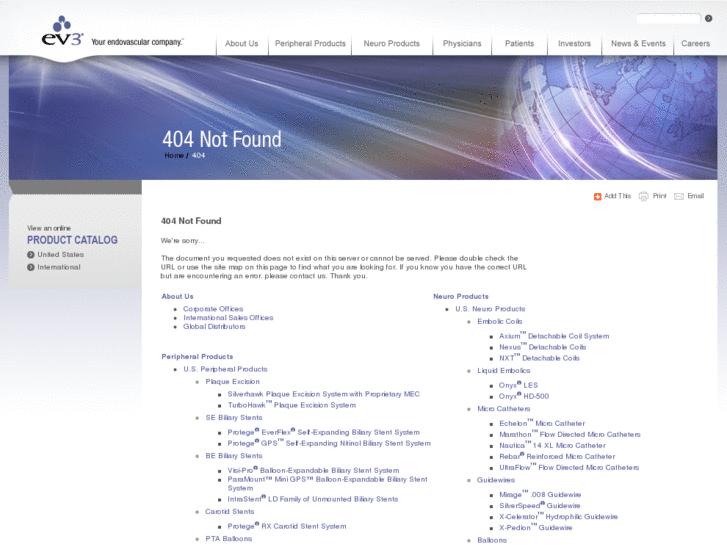Open the Neuro Products menu
727x545 pixels.
[392, 44]
